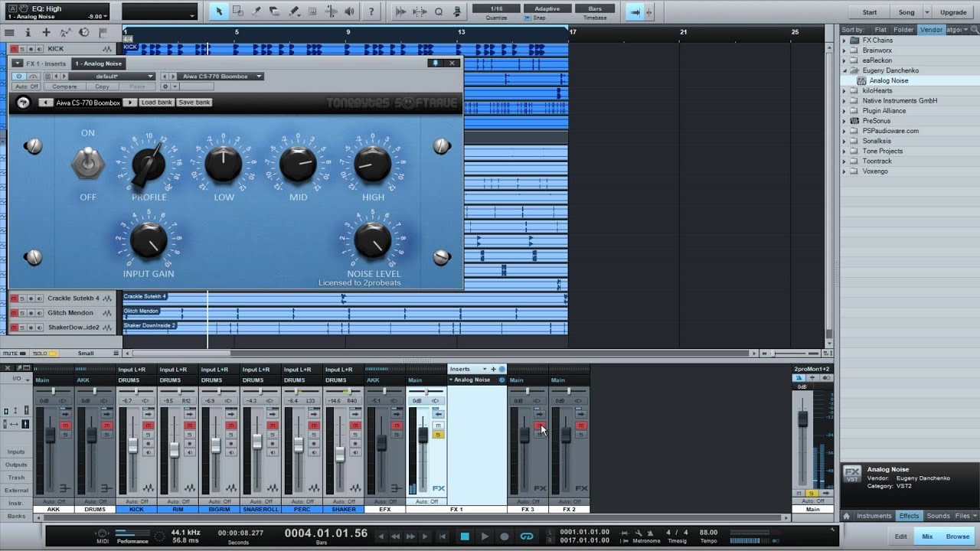
Task: Click the Stop transport button
Action: [465, 536]
